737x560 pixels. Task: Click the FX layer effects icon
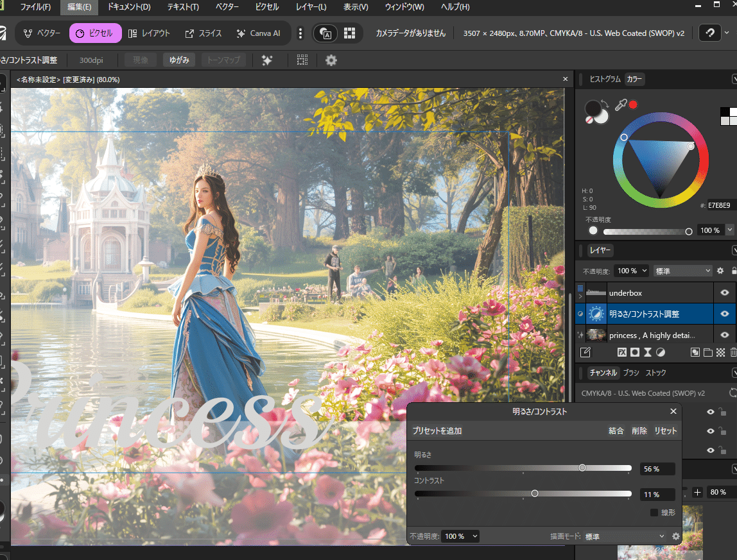621,352
